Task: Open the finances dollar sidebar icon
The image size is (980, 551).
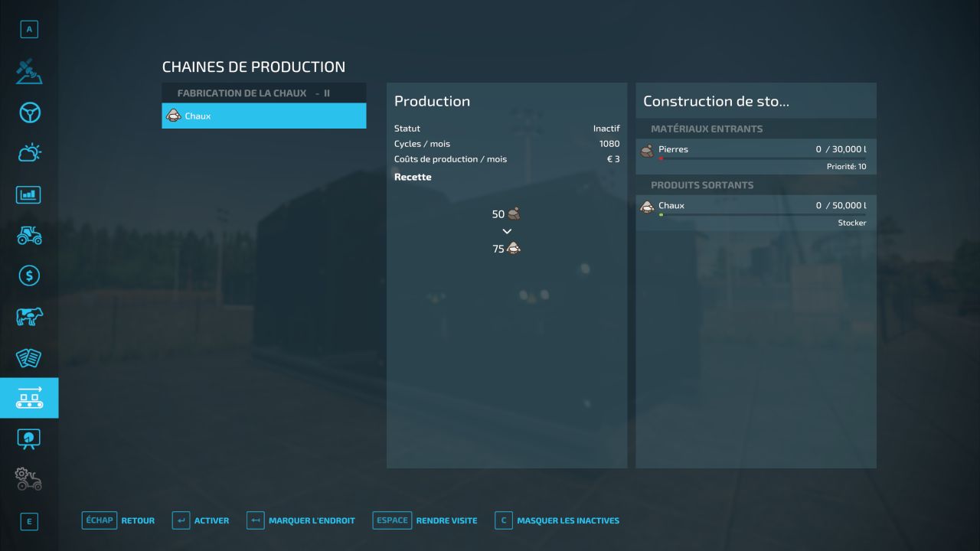Action: [29, 275]
